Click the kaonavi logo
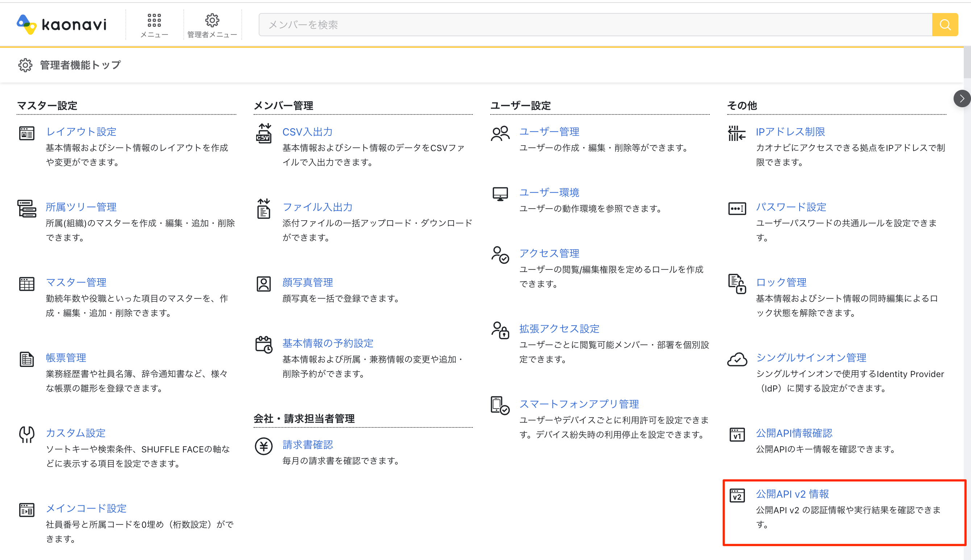The image size is (971, 560). [62, 25]
